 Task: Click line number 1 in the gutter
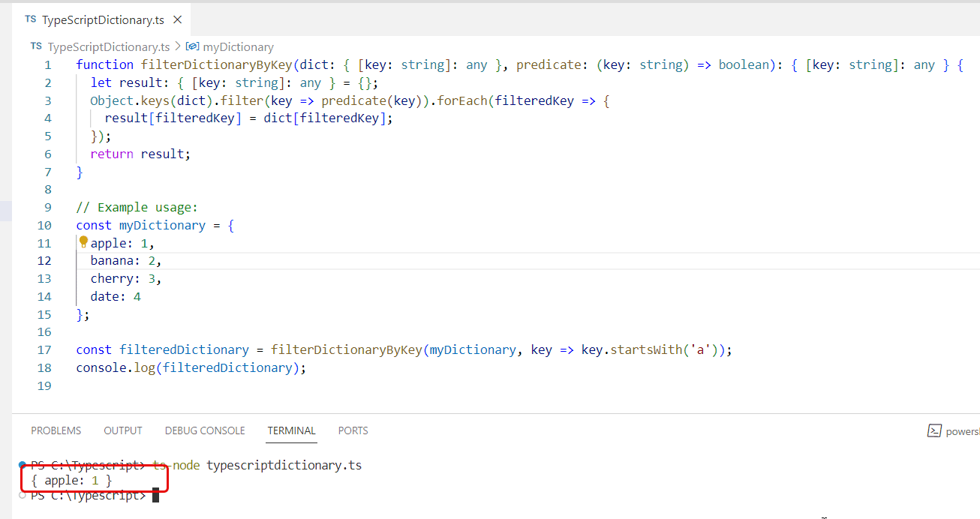pyautogui.click(x=48, y=64)
